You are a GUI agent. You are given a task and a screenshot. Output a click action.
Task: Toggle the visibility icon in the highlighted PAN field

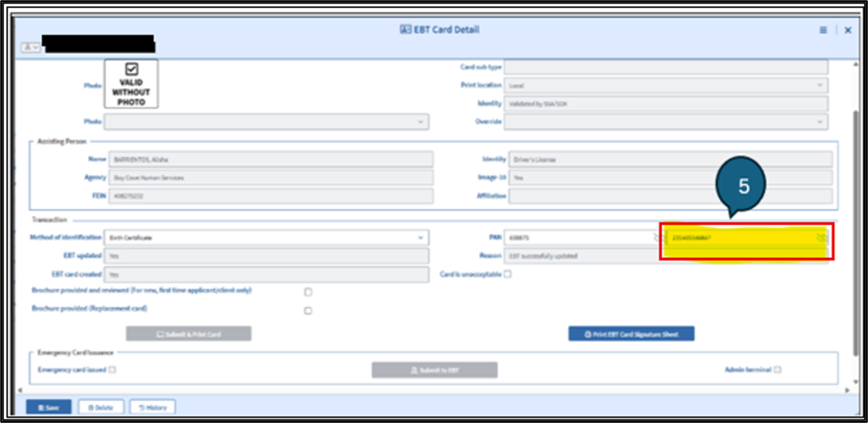point(822,238)
